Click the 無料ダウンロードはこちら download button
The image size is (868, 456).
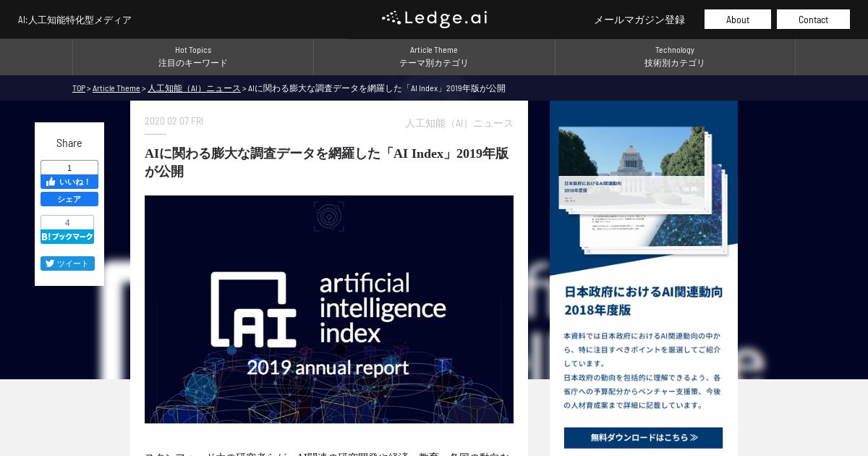click(x=643, y=437)
